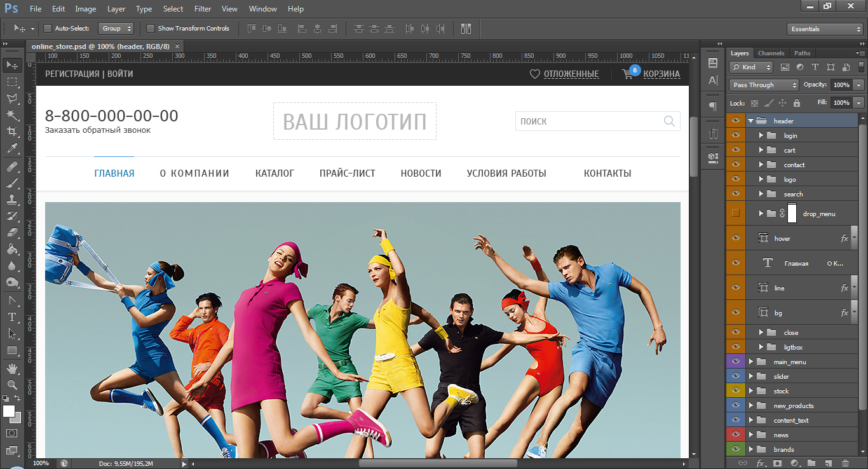Screen dimensions: 868x469
Task: Click the create new layer icon
Action: click(829, 463)
